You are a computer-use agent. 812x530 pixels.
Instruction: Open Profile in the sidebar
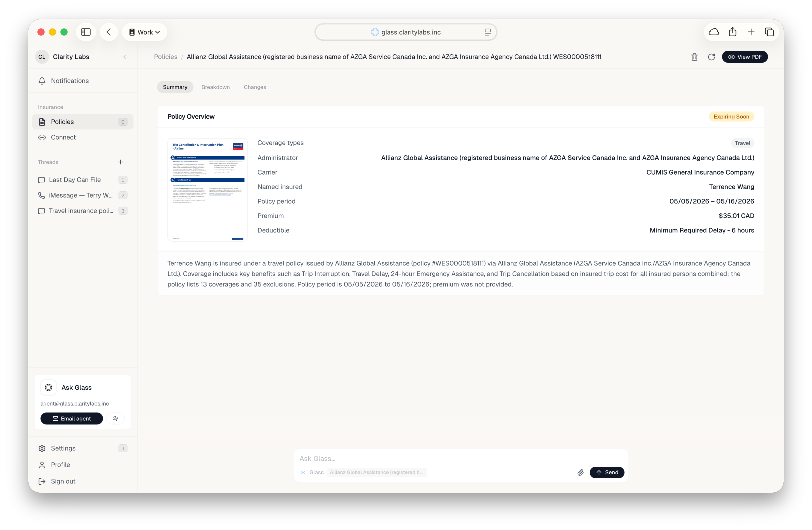pyautogui.click(x=82, y=464)
